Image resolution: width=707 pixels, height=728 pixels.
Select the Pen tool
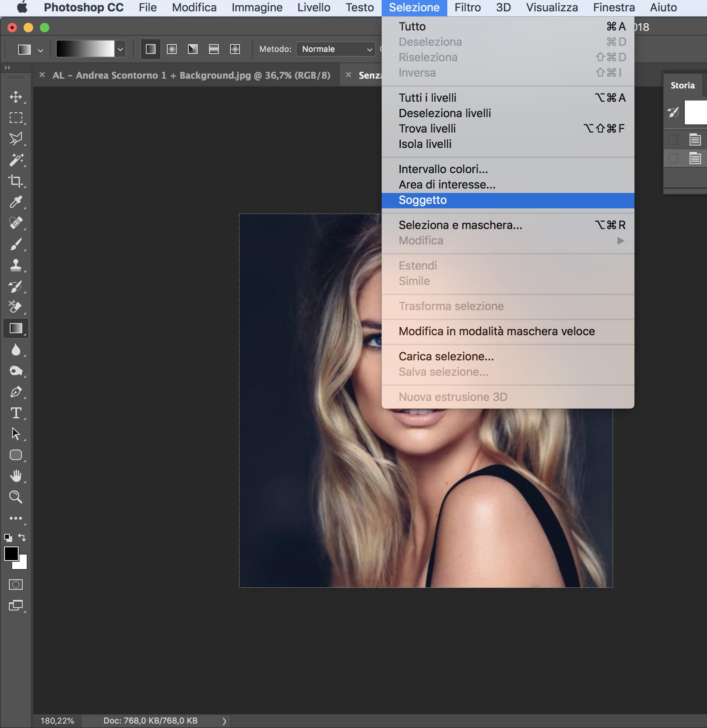16,392
